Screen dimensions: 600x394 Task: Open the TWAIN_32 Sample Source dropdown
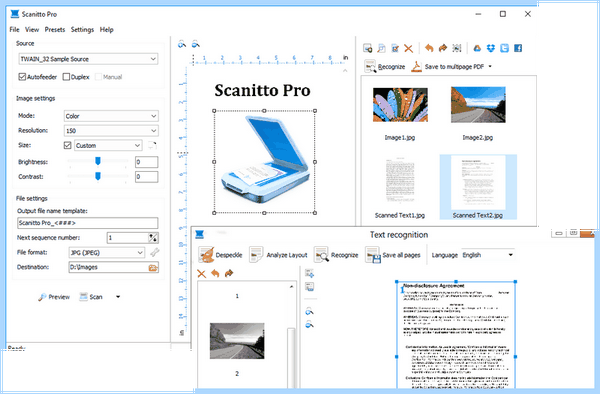point(88,59)
